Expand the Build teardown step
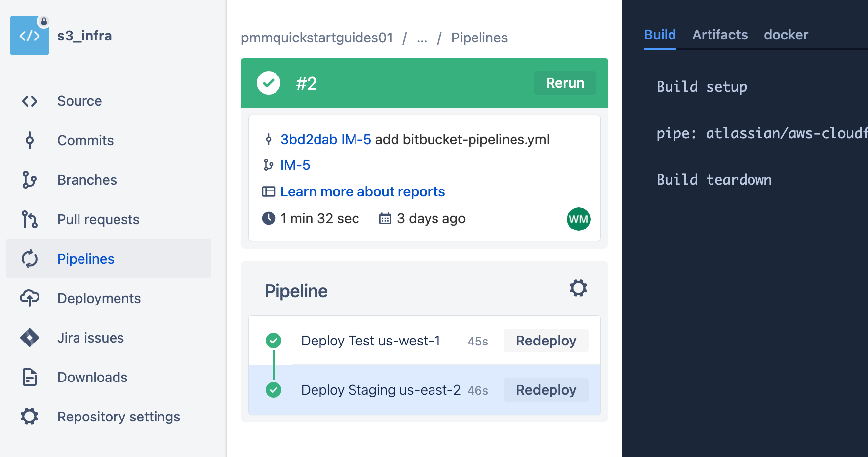This screenshot has width=868, height=457. tap(714, 179)
